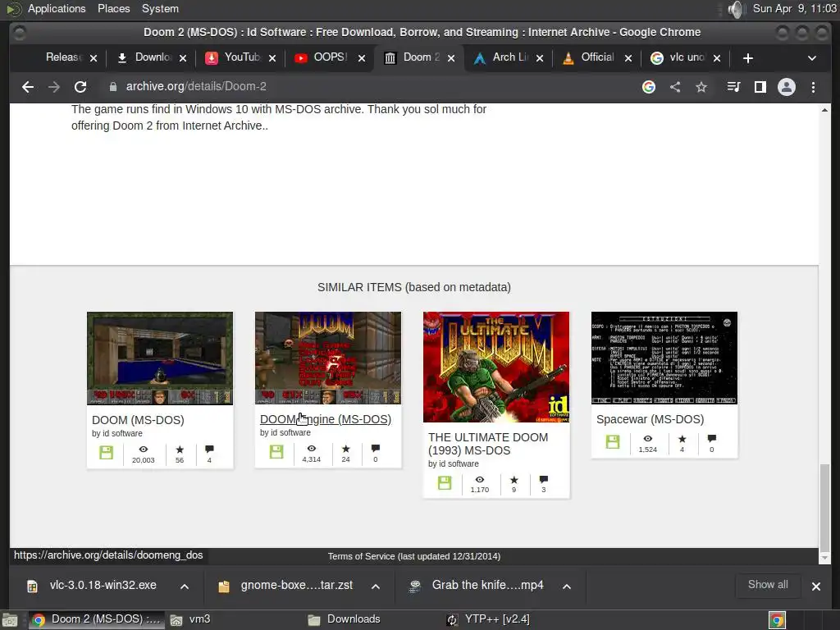This screenshot has height=630, width=840.
Task: Expand options for gnome-boxe....tar.zst download
Action: click(x=376, y=586)
